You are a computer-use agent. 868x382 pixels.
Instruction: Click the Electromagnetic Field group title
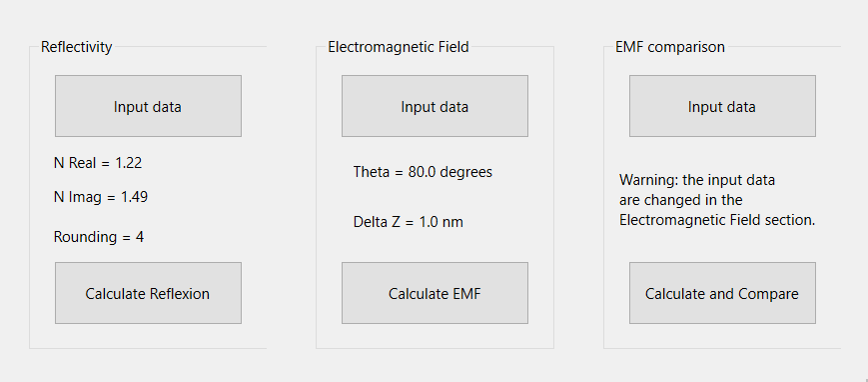click(399, 47)
